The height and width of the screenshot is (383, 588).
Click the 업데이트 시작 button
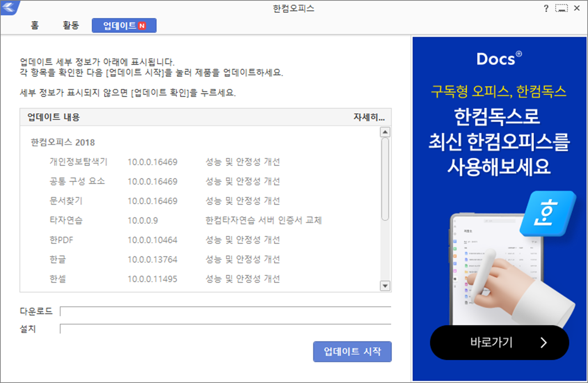tap(352, 351)
